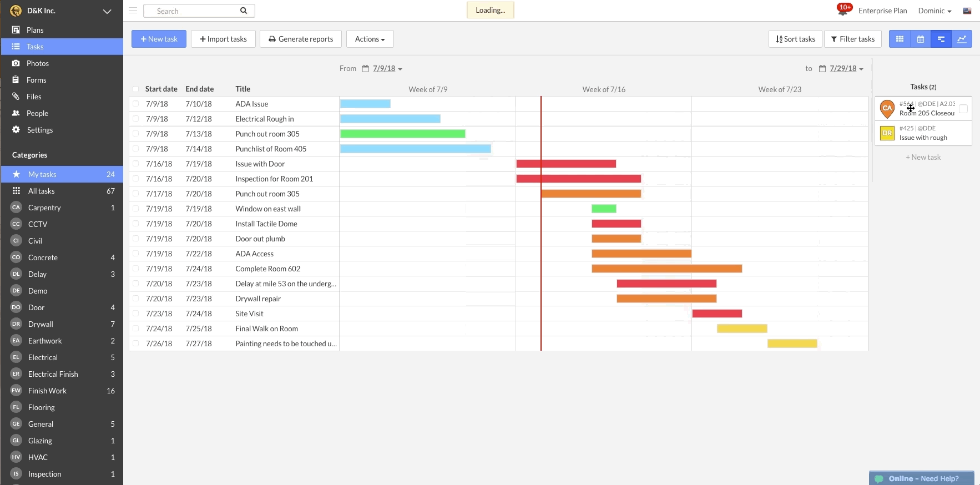Open the Carpentry pin on Room 205 task
This screenshot has width=980, height=485.
(x=887, y=109)
